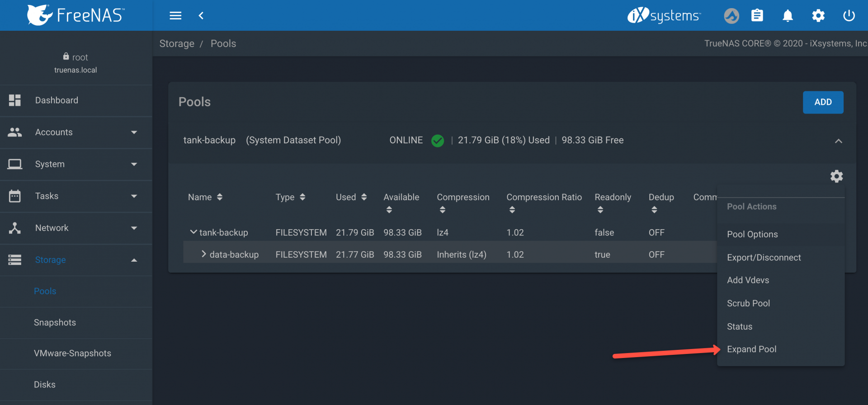
Task: Open the TrueCommand status icon
Action: (731, 16)
